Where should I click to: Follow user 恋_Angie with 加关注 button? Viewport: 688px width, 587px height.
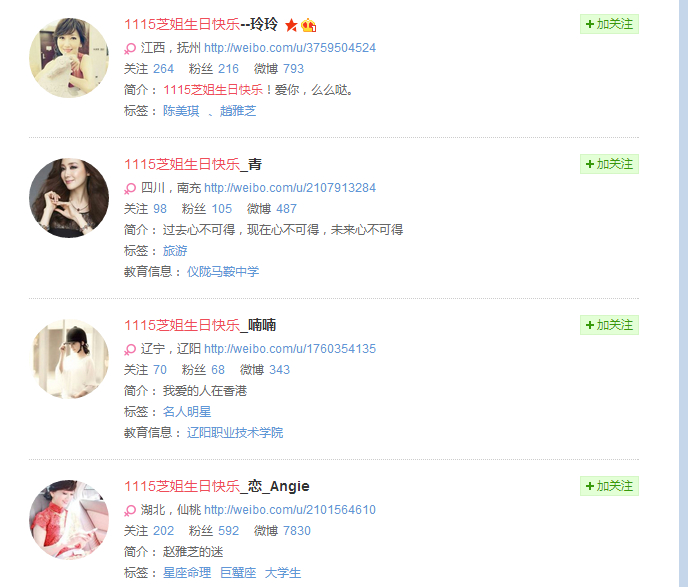point(609,486)
